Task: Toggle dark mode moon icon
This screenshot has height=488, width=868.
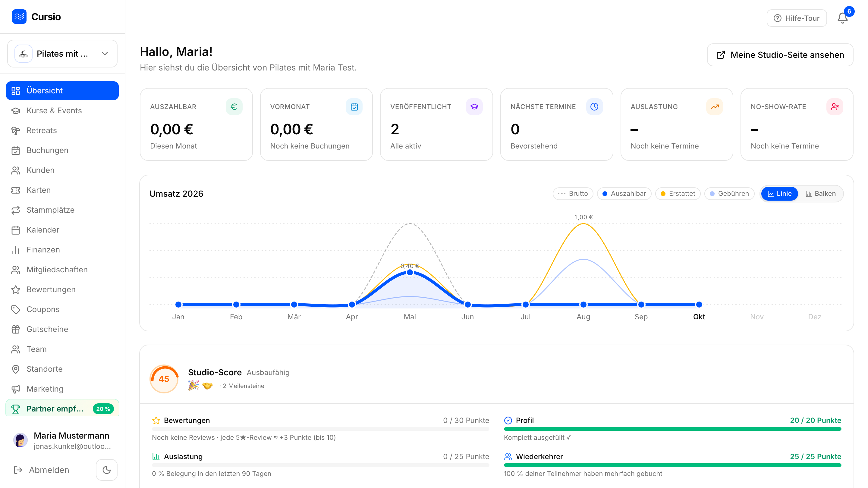Action: 106,470
